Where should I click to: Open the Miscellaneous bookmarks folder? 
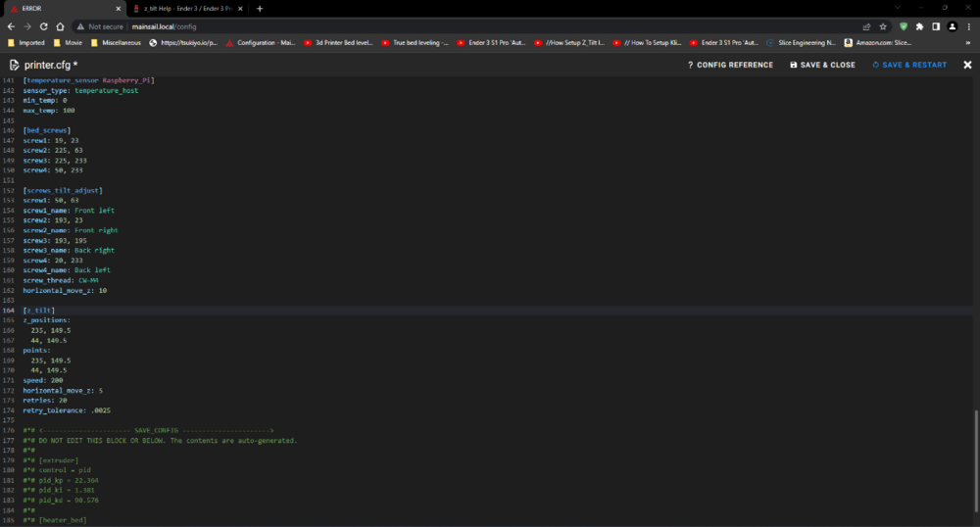point(121,43)
